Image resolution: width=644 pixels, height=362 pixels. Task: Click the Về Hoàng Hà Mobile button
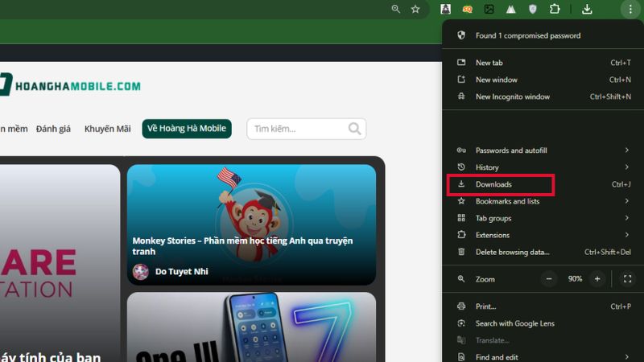pyautogui.click(x=187, y=129)
